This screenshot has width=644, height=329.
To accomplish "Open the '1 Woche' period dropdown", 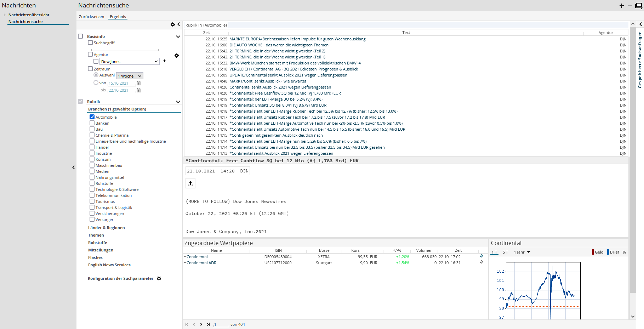I will click(x=130, y=76).
